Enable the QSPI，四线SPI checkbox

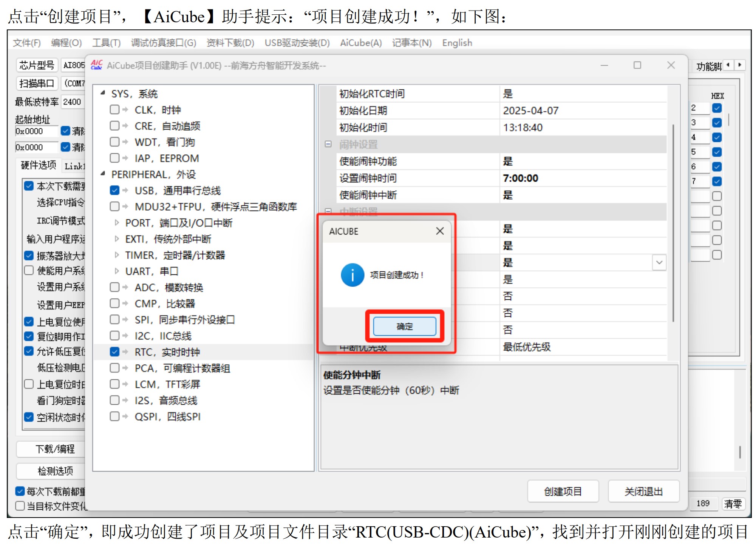(114, 416)
